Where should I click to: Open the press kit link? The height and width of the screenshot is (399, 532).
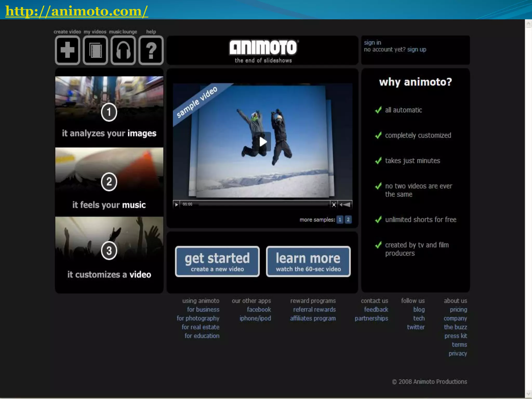click(x=456, y=336)
